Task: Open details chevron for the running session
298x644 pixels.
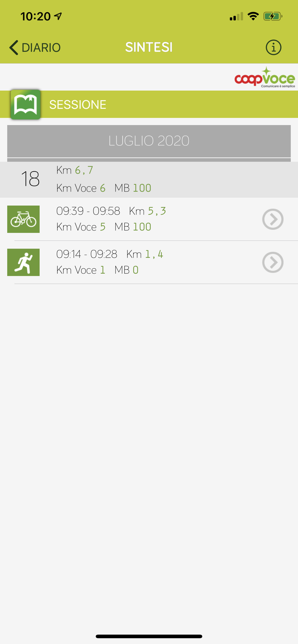Action: (x=273, y=262)
